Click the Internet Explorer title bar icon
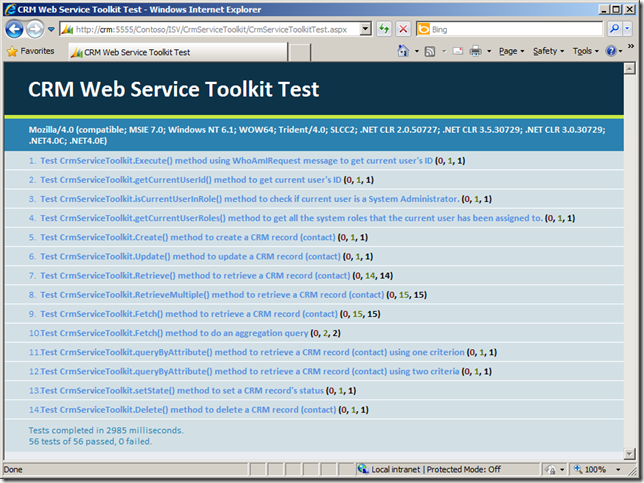Screen dimensions: 644x483 tap(10, 9)
